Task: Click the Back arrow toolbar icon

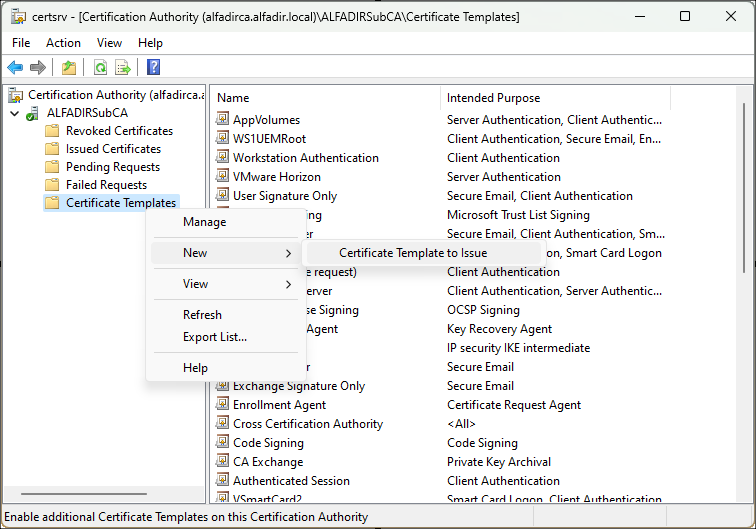Action: pyautogui.click(x=15, y=68)
